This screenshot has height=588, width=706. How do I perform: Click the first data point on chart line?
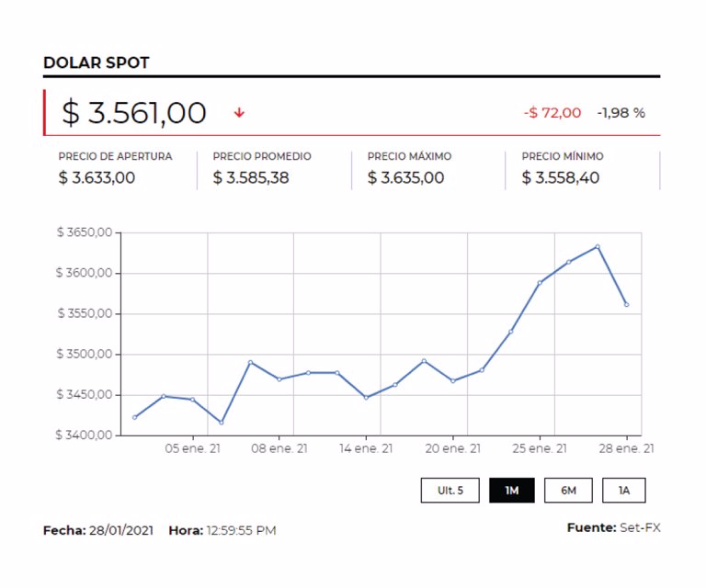tap(134, 417)
